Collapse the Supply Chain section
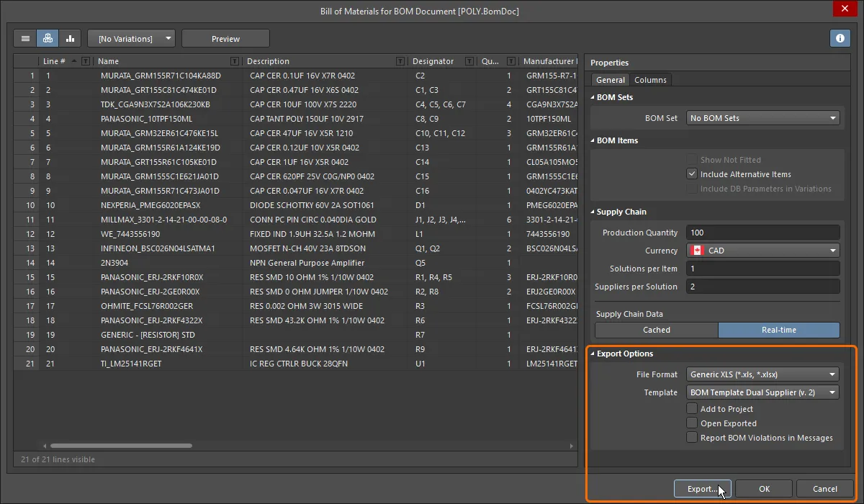 pyautogui.click(x=593, y=212)
